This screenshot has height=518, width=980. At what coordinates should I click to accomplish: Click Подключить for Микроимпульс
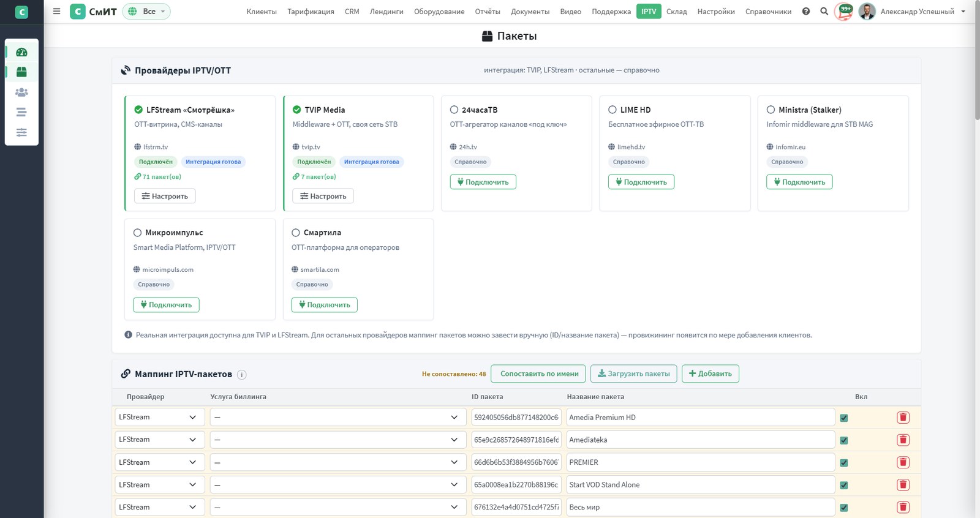coord(166,304)
